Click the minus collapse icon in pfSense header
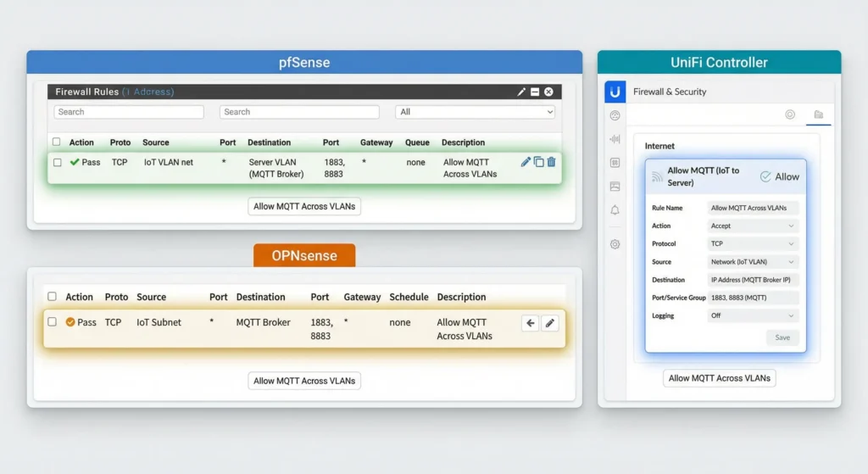The height and width of the screenshot is (474, 868). click(x=535, y=92)
